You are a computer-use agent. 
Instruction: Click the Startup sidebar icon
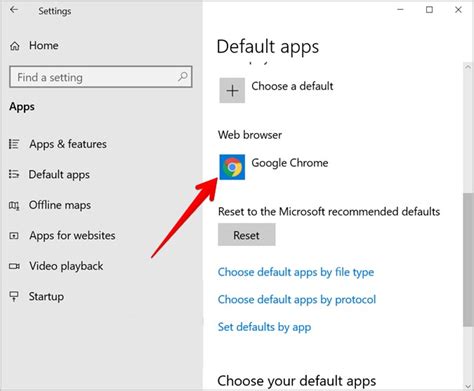pyautogui.click(x=14, y=296)
